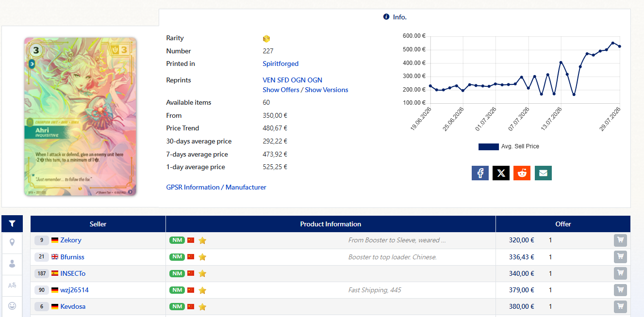Click the UK flag beside Bfurniss
This screenshot has height=317, width=644.
click(55, 257)
